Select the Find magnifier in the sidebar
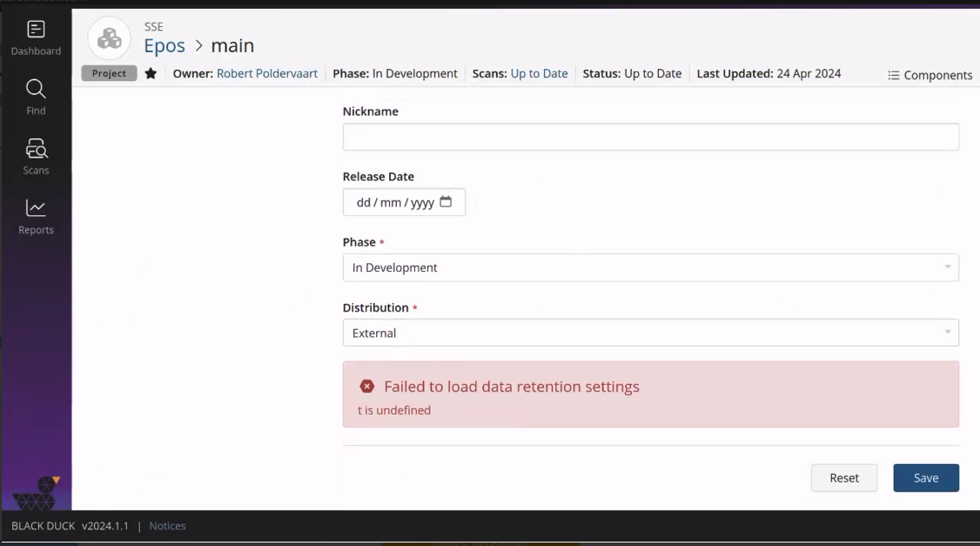This screenshot has width=980, height=546. [35, 96]
